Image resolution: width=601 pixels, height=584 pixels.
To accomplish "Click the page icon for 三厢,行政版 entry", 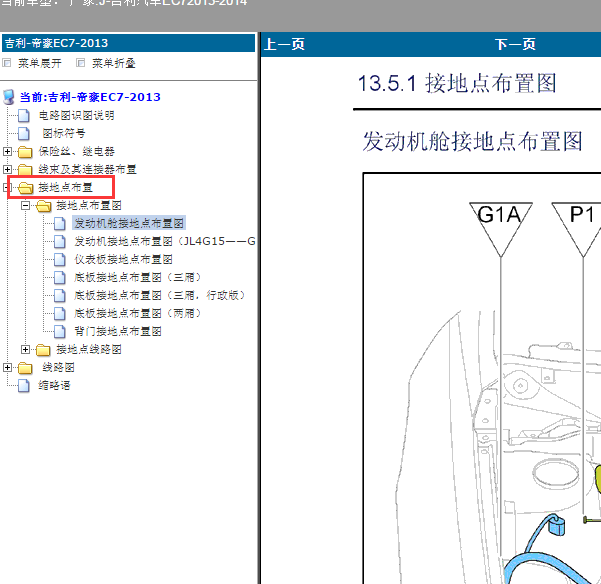I will tap(60, 295).
